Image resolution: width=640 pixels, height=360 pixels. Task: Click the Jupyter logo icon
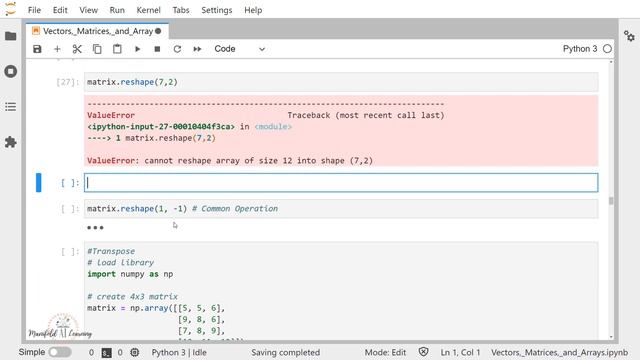pos(11,9)
